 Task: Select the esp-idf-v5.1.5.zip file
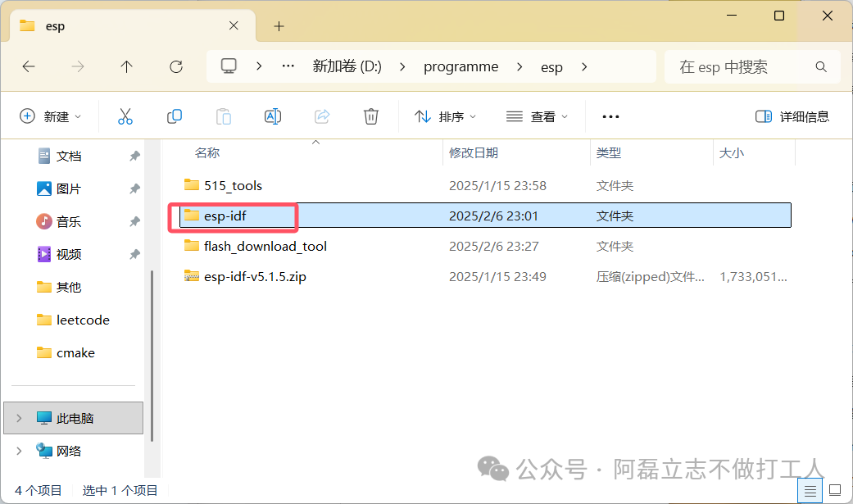tap(255, 276)
